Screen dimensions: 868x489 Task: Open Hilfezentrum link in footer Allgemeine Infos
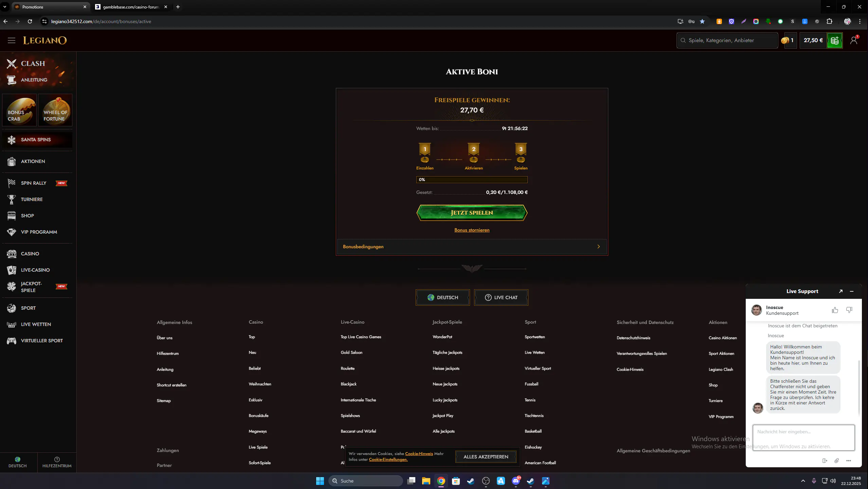coord(168,354)
